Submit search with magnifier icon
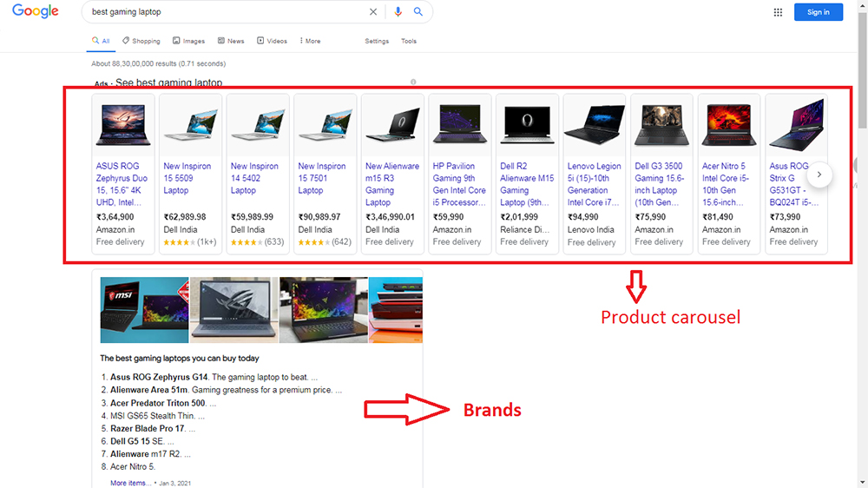868x488 pixels. pos(418,11)
